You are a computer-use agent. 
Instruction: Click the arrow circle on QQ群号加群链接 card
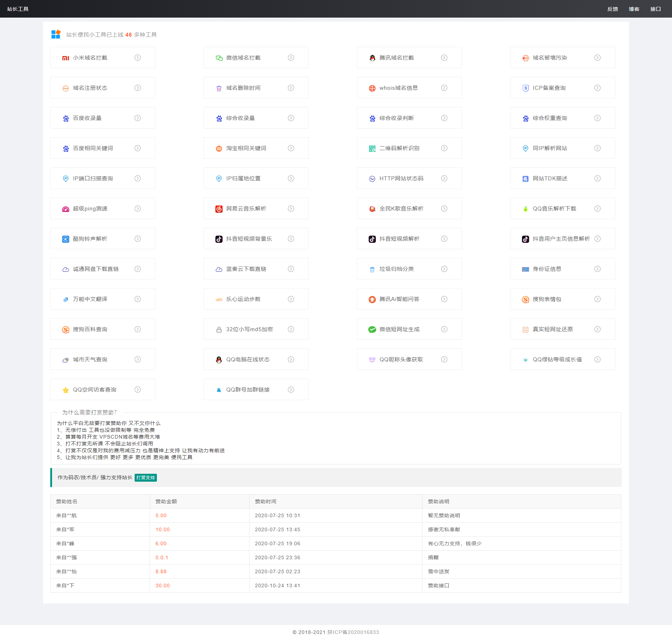[291, 390]
